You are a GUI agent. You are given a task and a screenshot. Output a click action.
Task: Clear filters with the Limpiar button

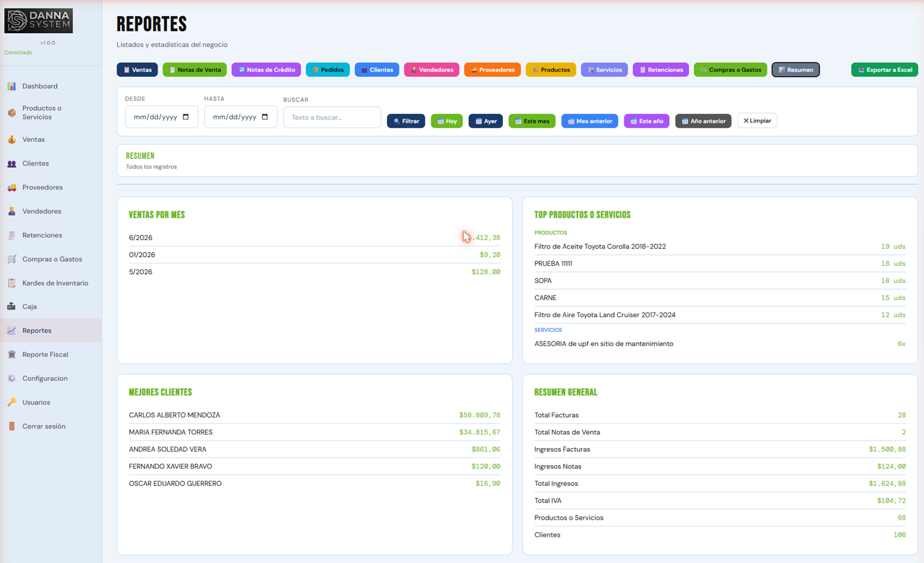click(757, 121)
